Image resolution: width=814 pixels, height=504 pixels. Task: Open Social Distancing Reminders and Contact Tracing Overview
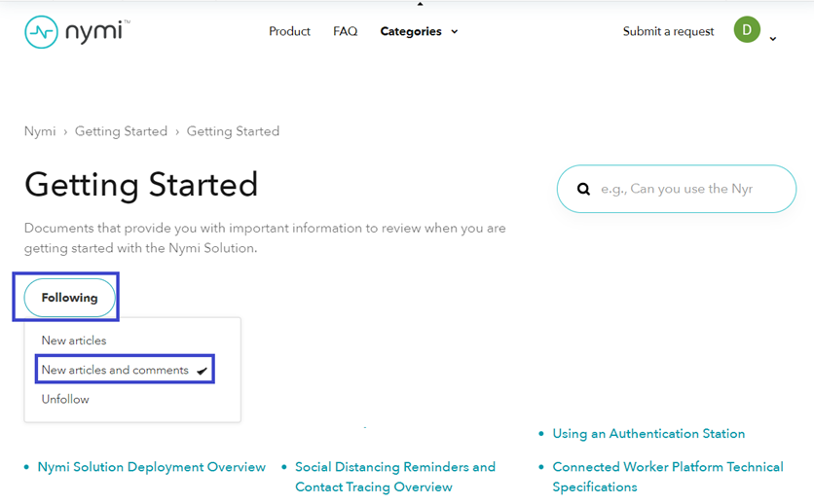click(x=395, y=477)
